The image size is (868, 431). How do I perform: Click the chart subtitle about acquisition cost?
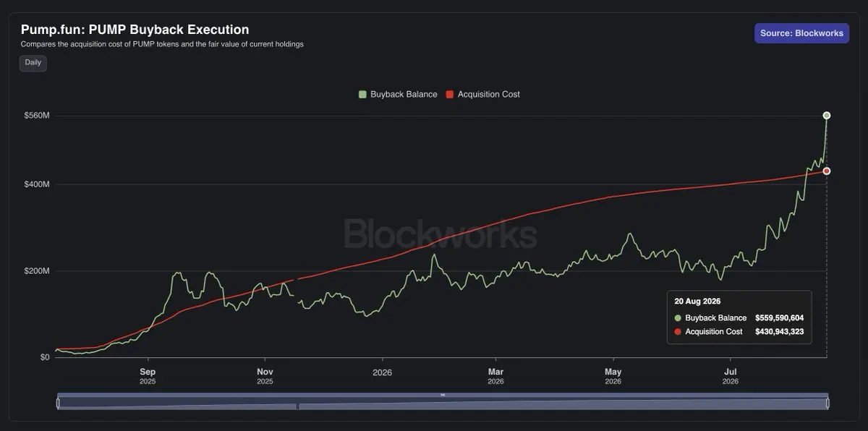click(162, 44)
